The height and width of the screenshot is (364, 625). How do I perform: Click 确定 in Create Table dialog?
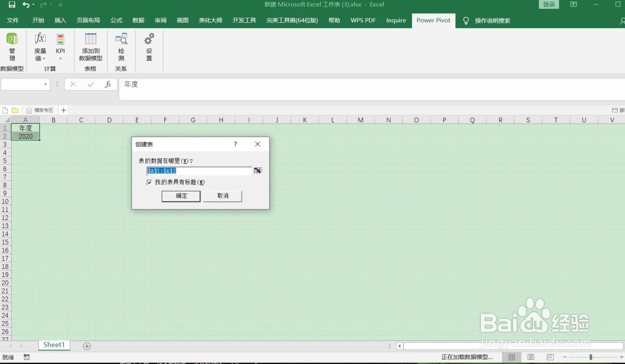(181, 196)
